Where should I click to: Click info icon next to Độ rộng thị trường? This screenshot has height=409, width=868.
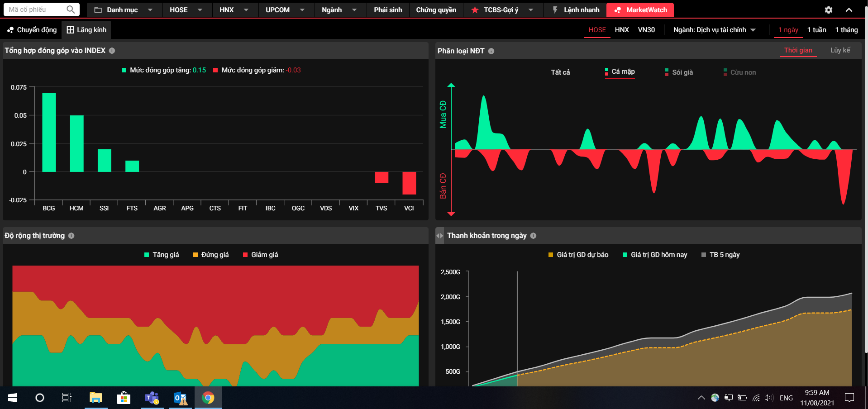pos(71,236)
